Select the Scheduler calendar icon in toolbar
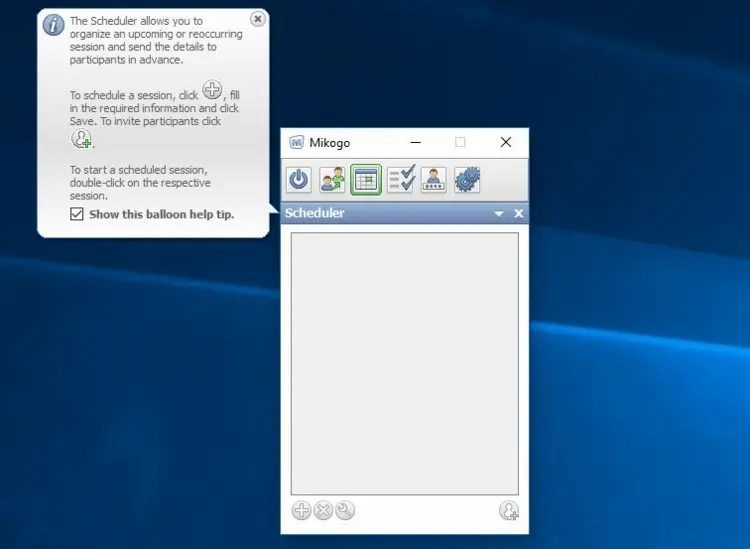Viewport: 750px width, 549px height. click(x=366, y=180)
